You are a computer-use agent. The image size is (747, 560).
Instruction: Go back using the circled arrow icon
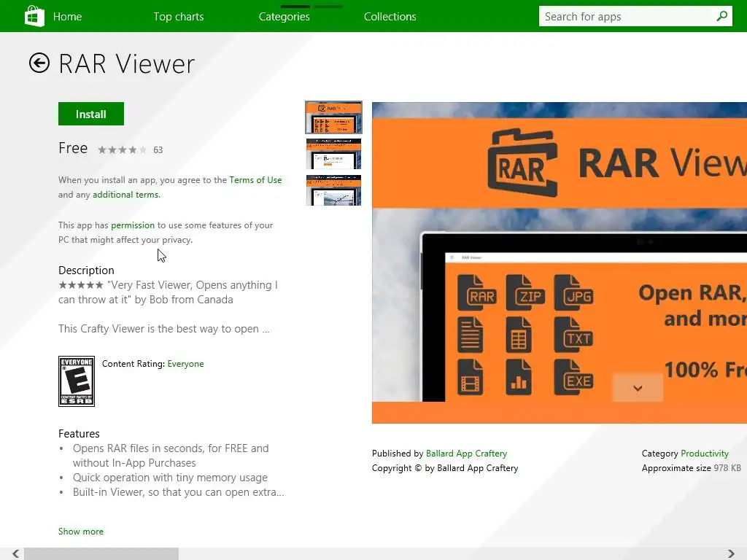pyautogui.click(x=39, y=63)
